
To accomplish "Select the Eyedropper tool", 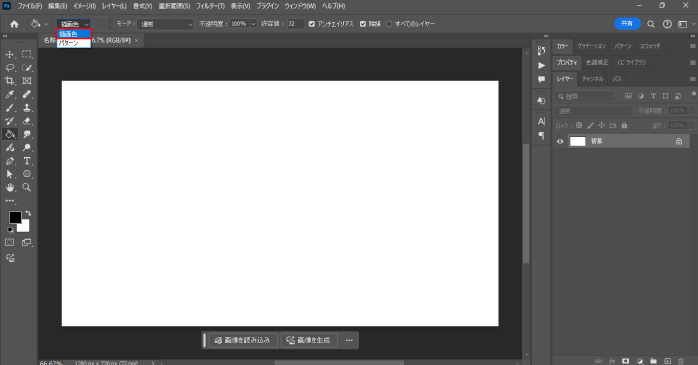I will (9, 94).
